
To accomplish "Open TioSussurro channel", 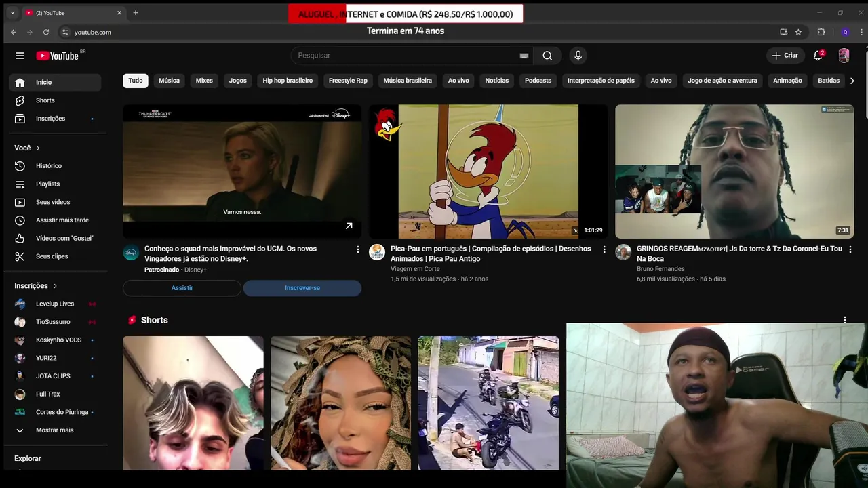I will tap(55, 322).
